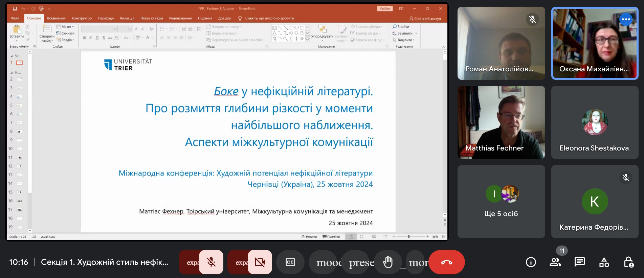
Task: Open host controls lock icon
Action: point(628,262)
